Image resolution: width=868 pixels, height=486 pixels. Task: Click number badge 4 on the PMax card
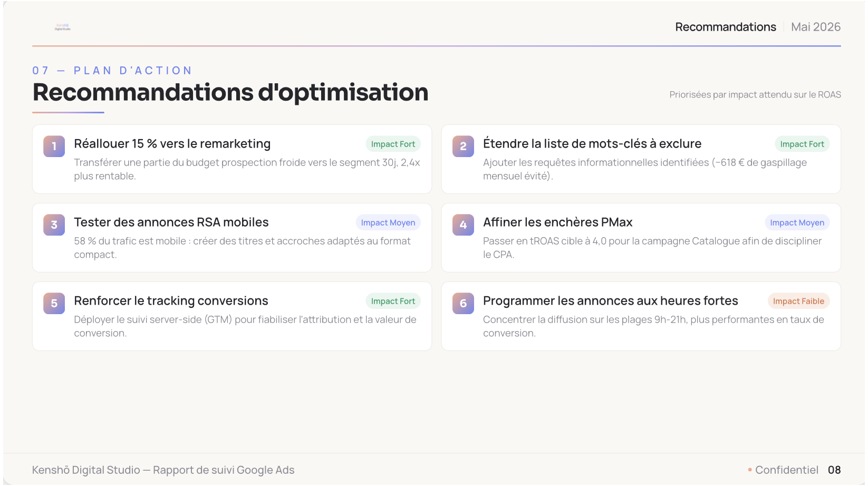point(463,225)
